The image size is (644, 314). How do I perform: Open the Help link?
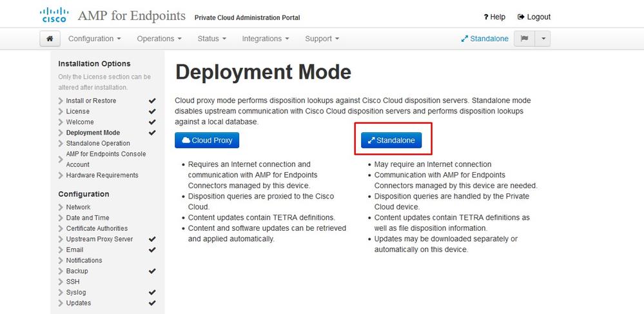(x=494, y=17)
